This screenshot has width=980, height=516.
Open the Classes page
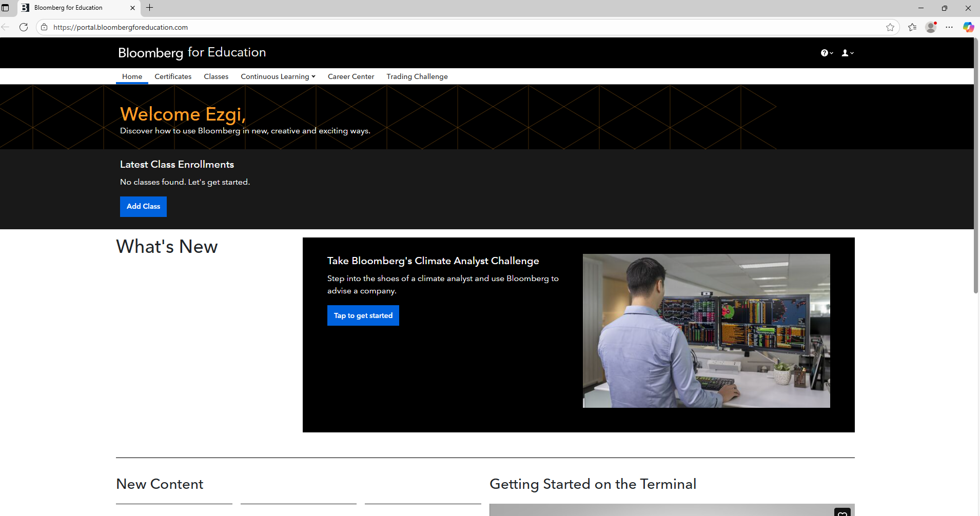[x=216, y=76]
